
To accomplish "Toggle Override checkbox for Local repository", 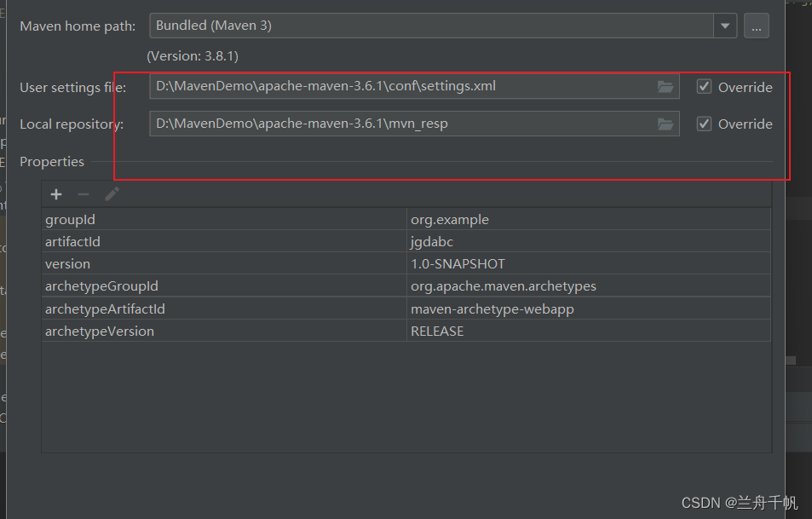I will 704,124.
